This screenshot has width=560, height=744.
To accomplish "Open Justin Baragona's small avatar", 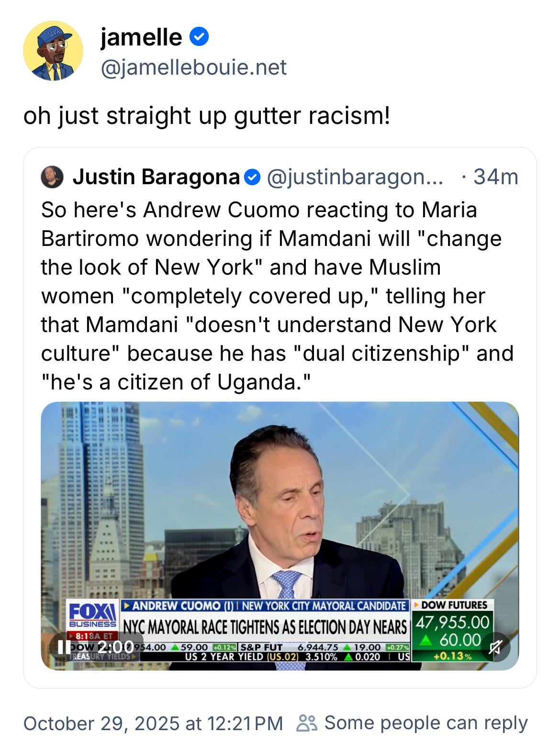I will pyautogui.click(x=52, y=177).
